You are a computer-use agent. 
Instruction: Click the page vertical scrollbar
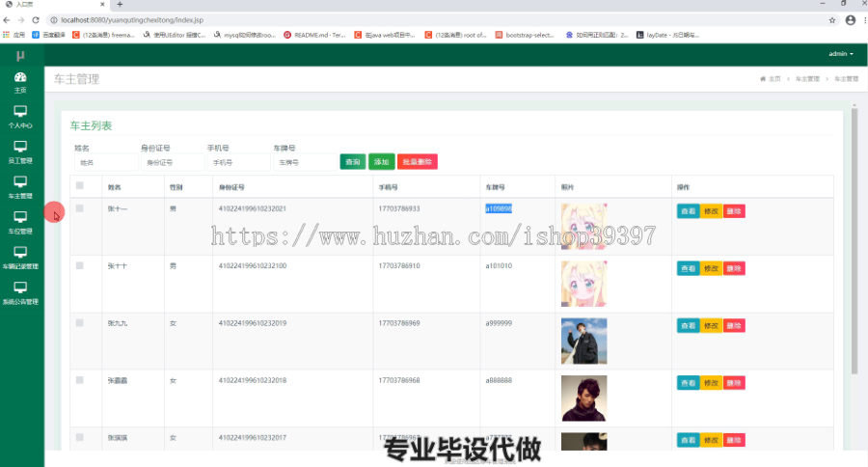click(x=854, y=241)
